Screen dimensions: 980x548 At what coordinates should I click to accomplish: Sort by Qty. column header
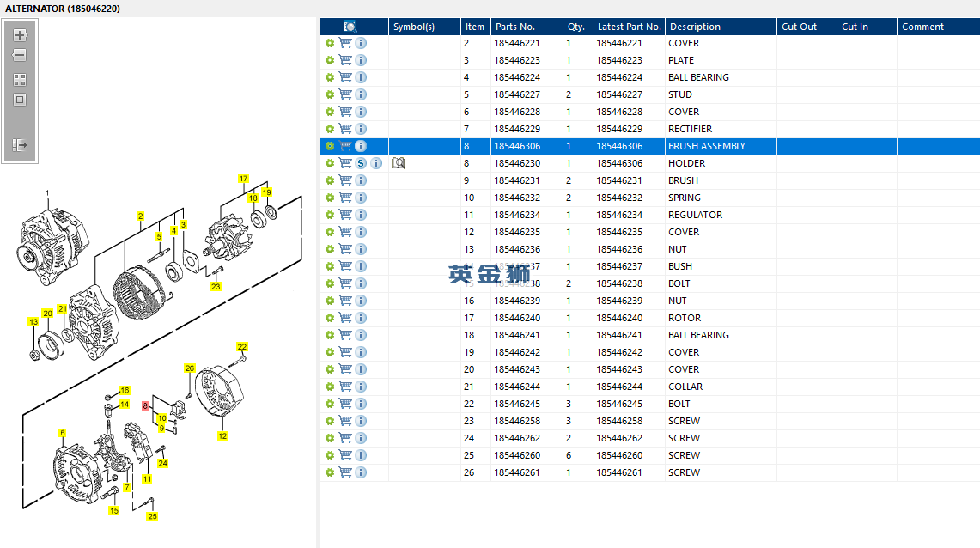pos(577,27)
